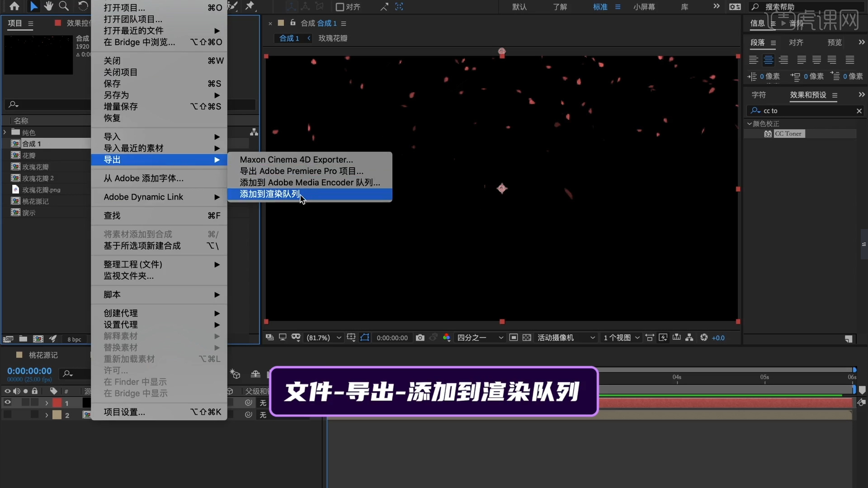This screenshot has height=488, width=868.
Task: Click the snapshot camera icon
Action: 420,338
